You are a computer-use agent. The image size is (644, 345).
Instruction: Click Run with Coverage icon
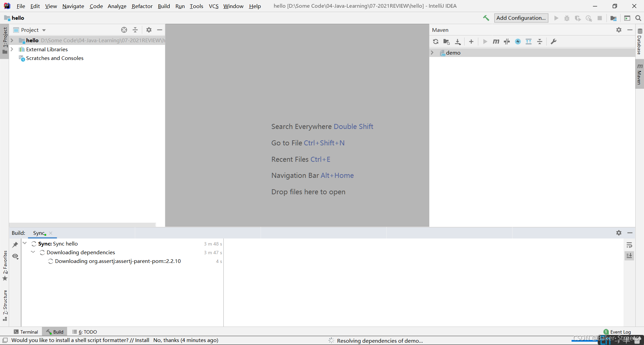click(578, 18)
